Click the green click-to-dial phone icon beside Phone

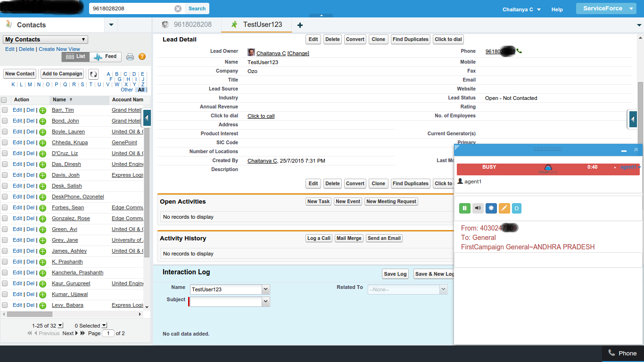pos(519,51)
